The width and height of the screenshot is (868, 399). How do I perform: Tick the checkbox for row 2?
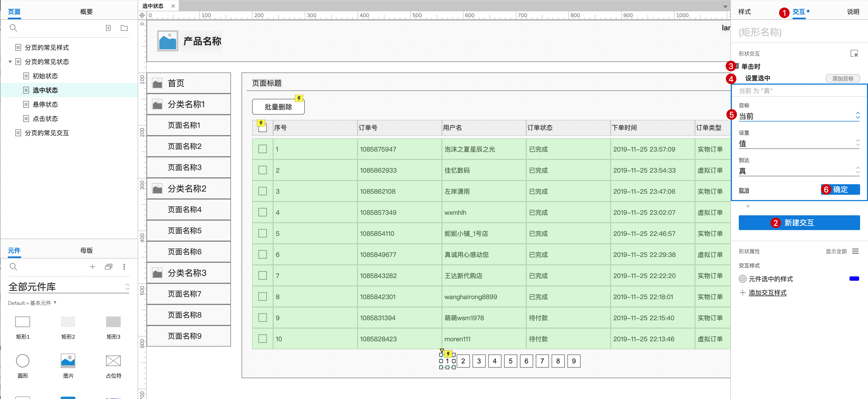(x=263, y=170)
